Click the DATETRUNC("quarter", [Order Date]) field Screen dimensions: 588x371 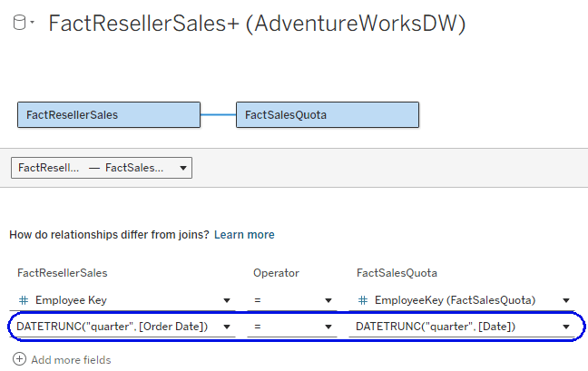[112, 327]
